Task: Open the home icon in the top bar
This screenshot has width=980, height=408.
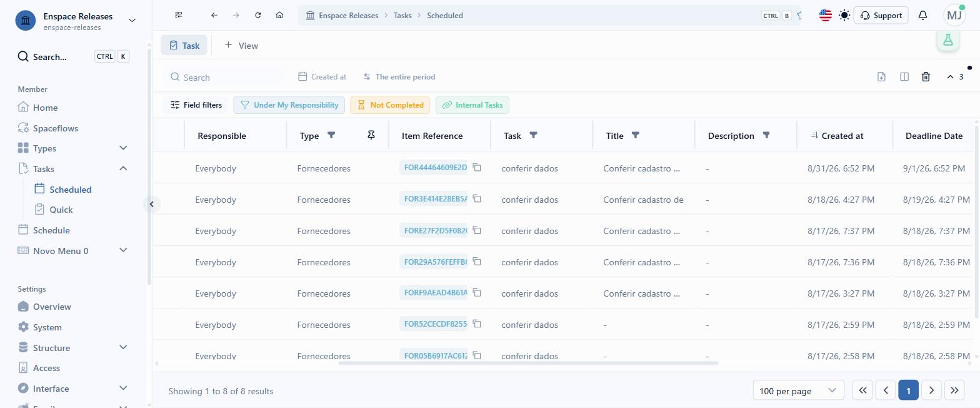Action: 279,15
